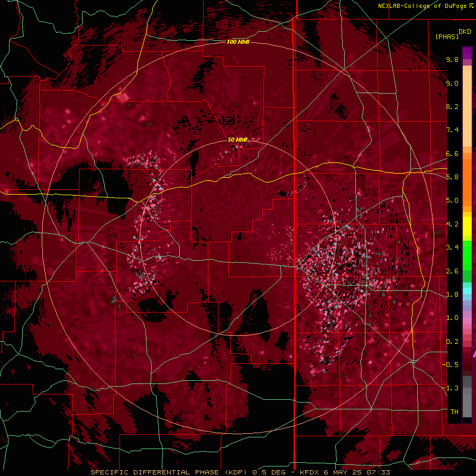Click the radar site at the sweep center
The image size is (476, 476).
(239, 237)
